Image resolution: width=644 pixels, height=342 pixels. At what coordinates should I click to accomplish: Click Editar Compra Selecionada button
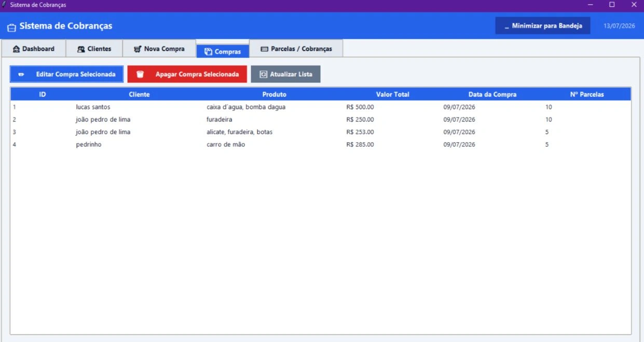click(x=67, y=74)
